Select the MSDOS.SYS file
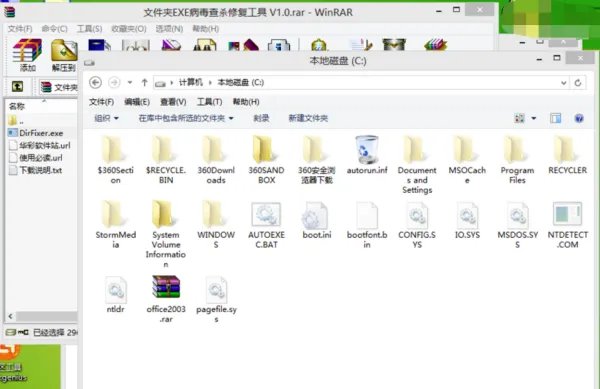The height and width of the screenshot is (389, 600). click(x=517, y=225)
